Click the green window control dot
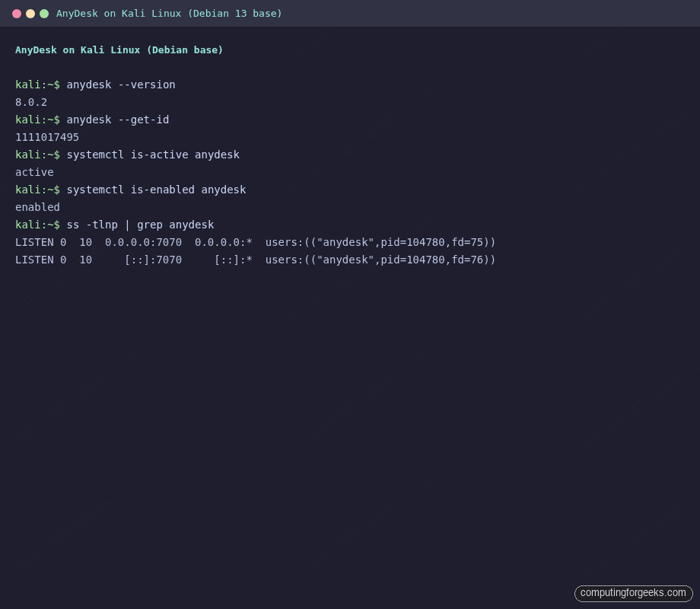 [44, 13]
